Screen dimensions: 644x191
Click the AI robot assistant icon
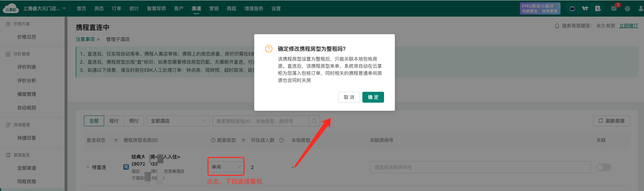pyautogui.click(x=572, y=8)
